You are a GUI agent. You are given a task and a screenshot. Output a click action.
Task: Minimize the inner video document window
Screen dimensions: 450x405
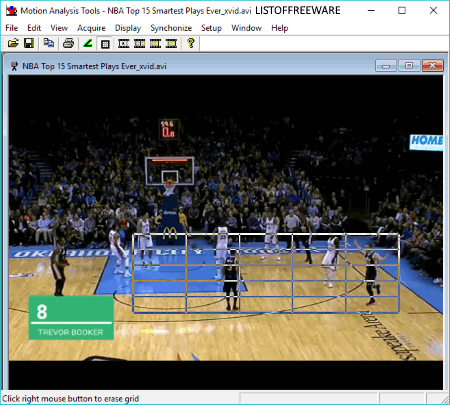coord(386,66)
